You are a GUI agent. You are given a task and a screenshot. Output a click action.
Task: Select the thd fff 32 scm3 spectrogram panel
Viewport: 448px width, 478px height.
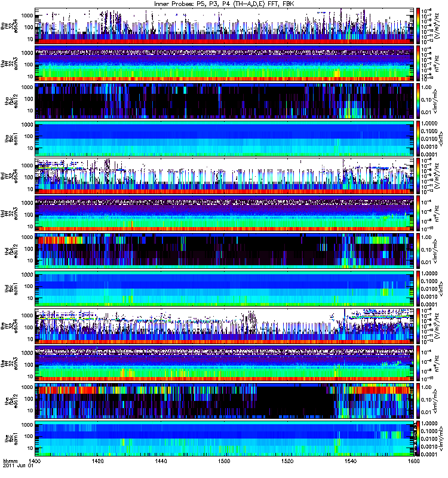pyautogui.click(x=225, y=213)
